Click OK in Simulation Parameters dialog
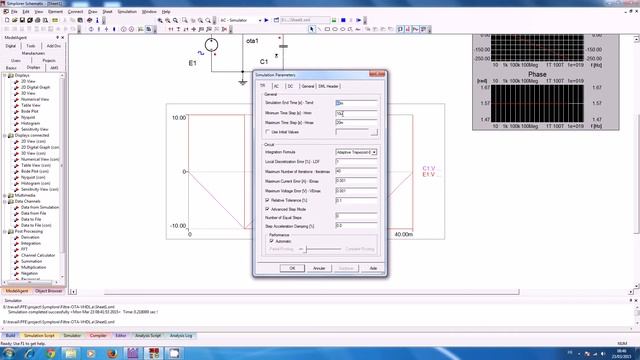The width and height of the screenshot is (640, 360). (x=292, y=268)
